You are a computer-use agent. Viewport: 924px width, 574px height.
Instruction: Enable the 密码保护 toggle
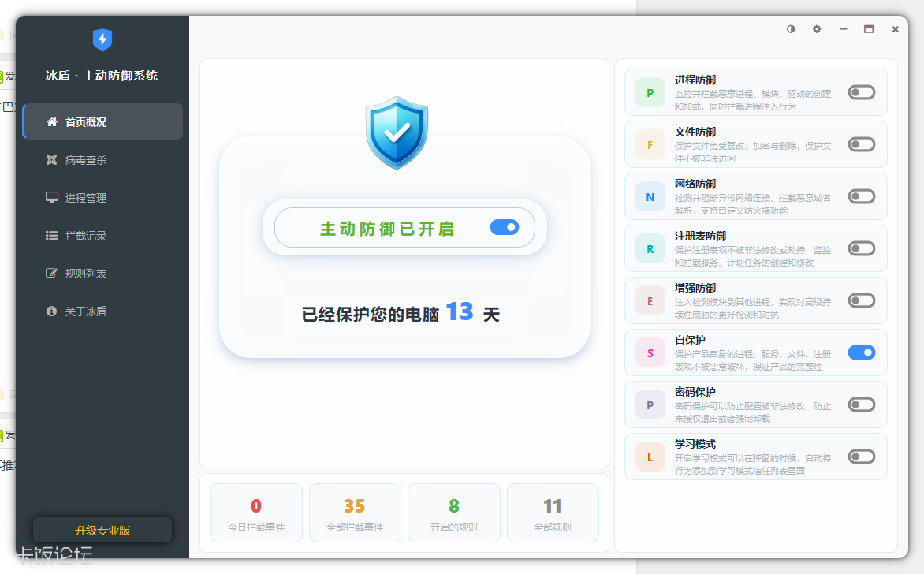tap(862, 404)
